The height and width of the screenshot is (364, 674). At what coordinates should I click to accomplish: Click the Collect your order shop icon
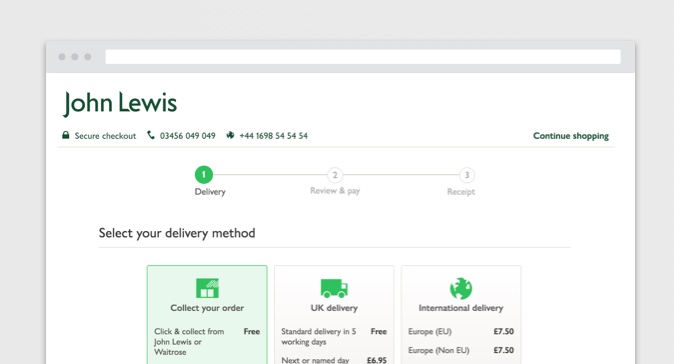(x=207, y=288)
